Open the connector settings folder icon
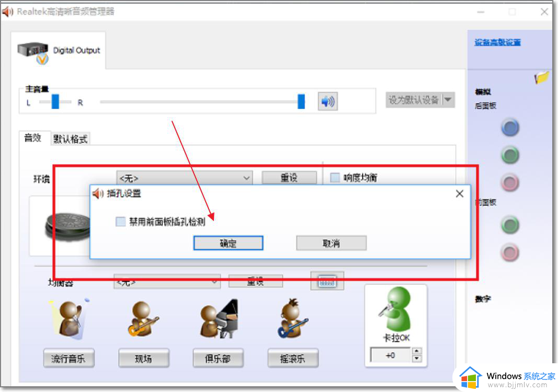This screenshot has height=392, width=558. (x=541, y=77)
